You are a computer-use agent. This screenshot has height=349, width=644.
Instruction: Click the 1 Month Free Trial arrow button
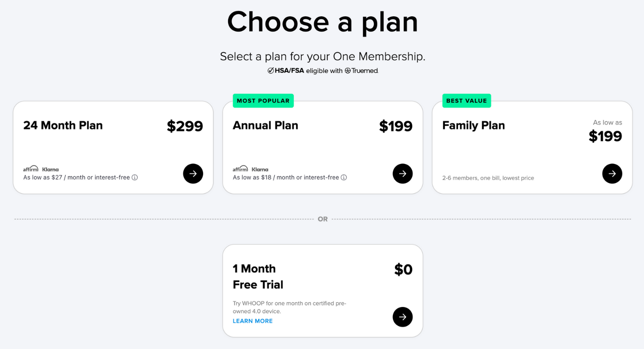(x=402, y=317)
